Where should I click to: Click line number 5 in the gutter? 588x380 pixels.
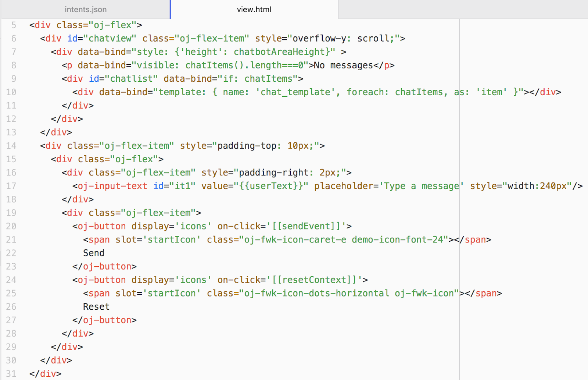13,25
